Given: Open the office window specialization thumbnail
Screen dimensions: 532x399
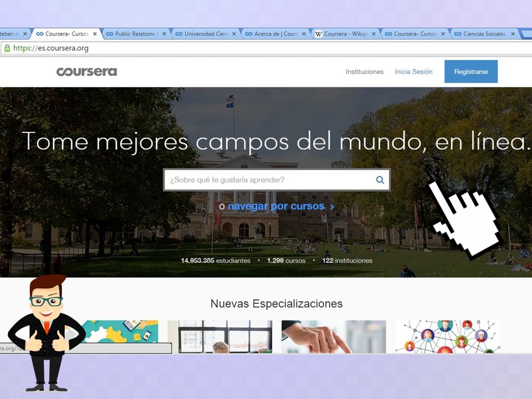Looking at the screenshot, I should (220, 336).
